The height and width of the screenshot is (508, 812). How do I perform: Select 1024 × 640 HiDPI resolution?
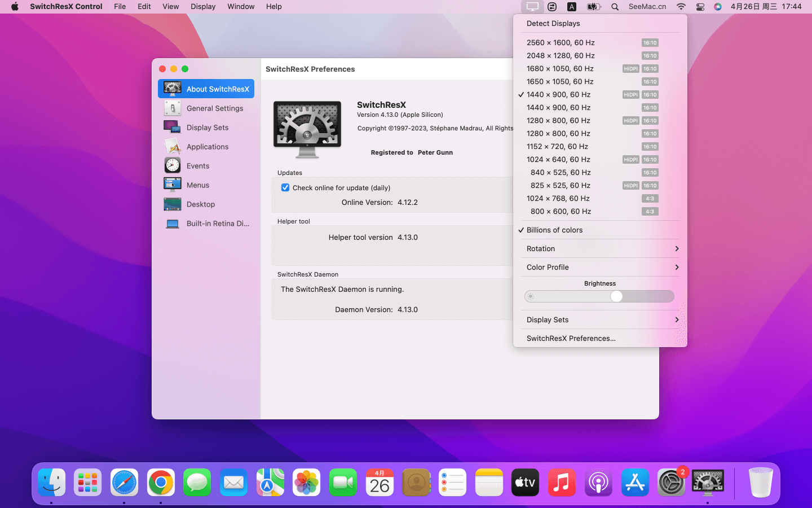point(600,159)
